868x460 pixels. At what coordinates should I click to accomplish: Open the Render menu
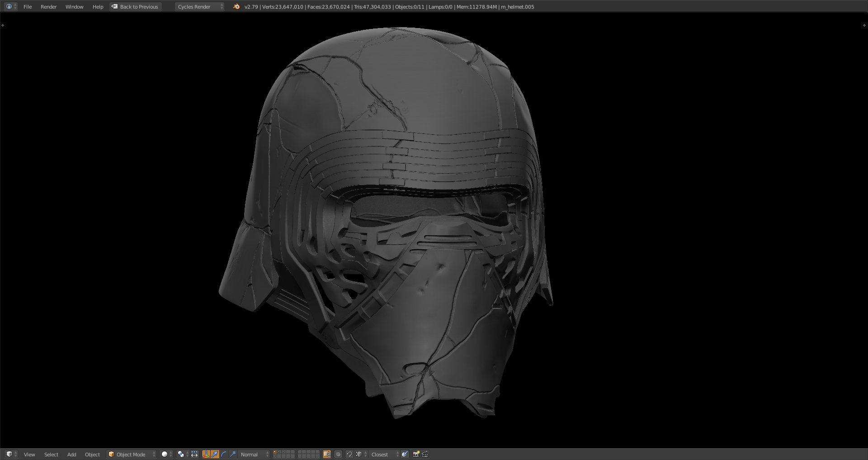(49, 7)
